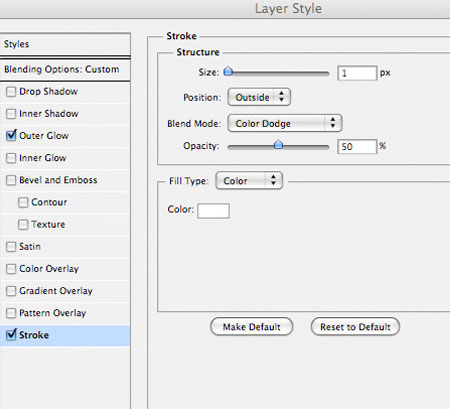The width and height of the screenshot is (450, 409).
Task: Click the Size slider handle
Action: tap(228, 71)
